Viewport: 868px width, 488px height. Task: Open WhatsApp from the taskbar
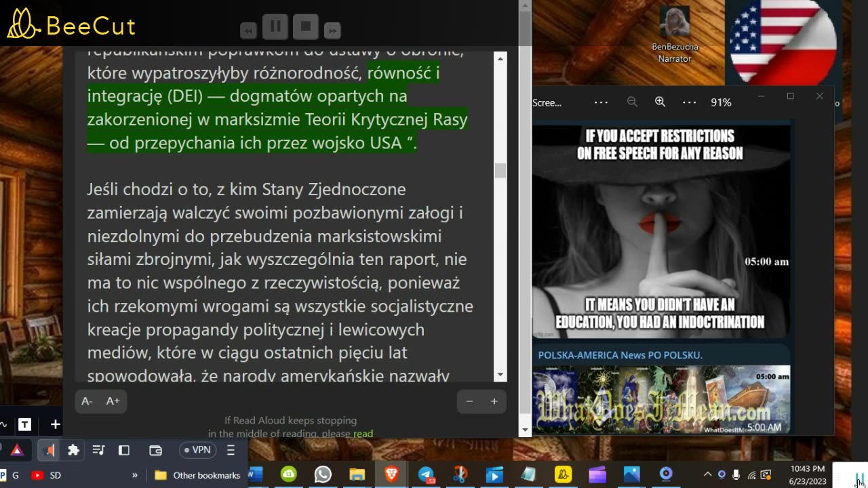[x=323, y=474]
